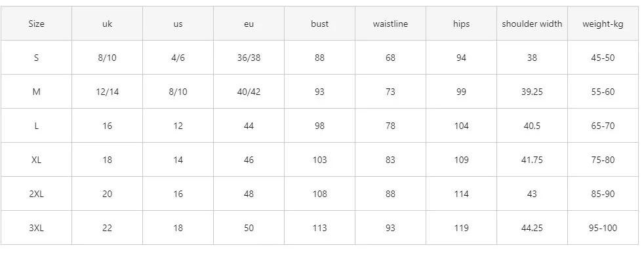Screen dimensions: 644x256
Task: Select the XL size row label
Action: coord(36,160)
